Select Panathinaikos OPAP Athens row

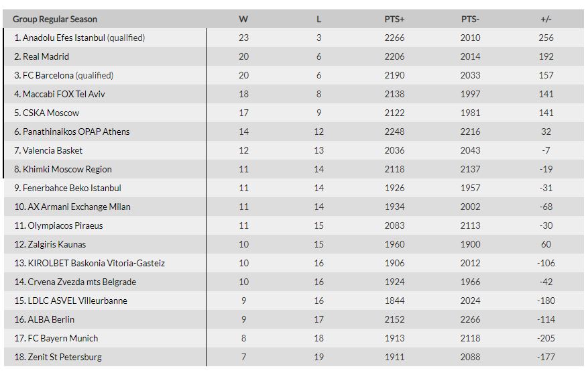[x=76, y=132]
